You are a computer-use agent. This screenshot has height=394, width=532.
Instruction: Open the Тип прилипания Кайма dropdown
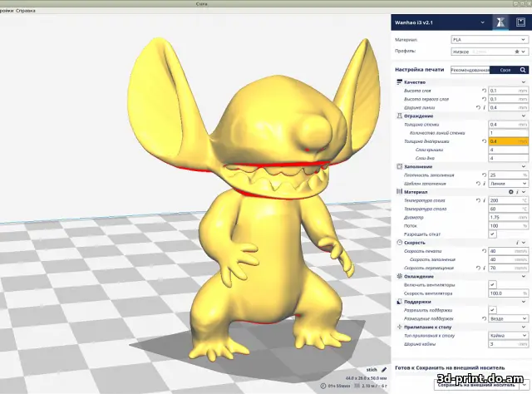point(508,336)
